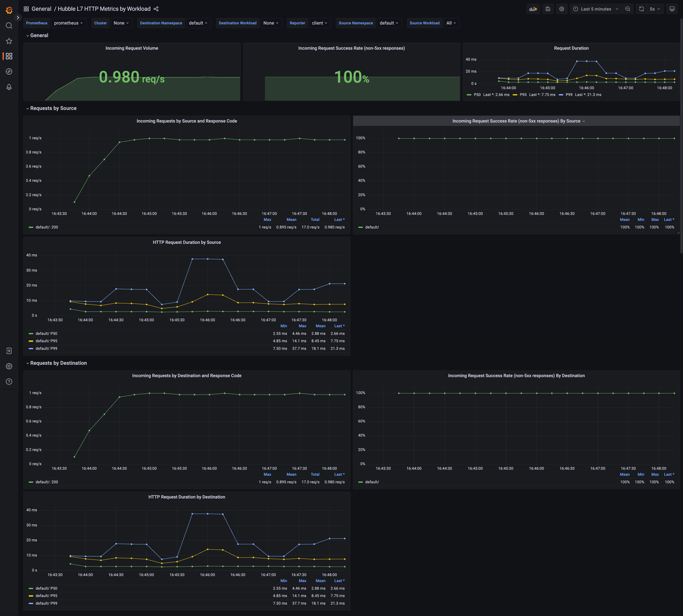
Task: Save the dashboard using disk icon
Action: tap(548, 9)
